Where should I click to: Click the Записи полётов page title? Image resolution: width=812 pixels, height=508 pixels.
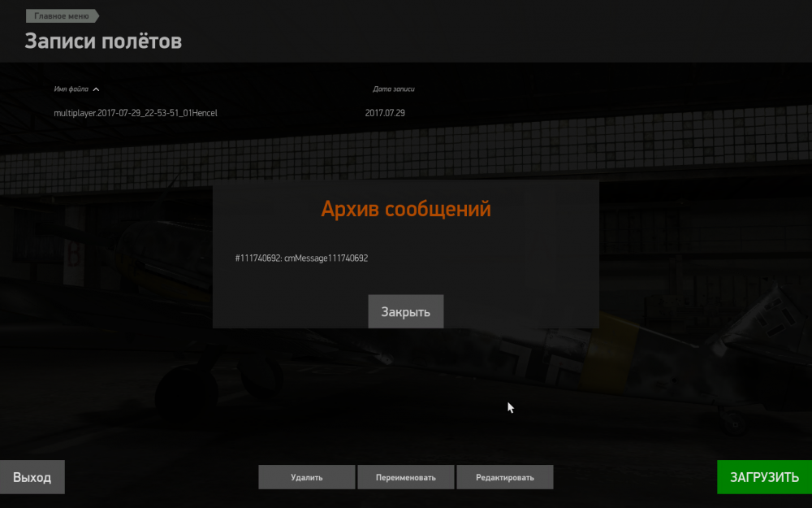click(102, 41)
